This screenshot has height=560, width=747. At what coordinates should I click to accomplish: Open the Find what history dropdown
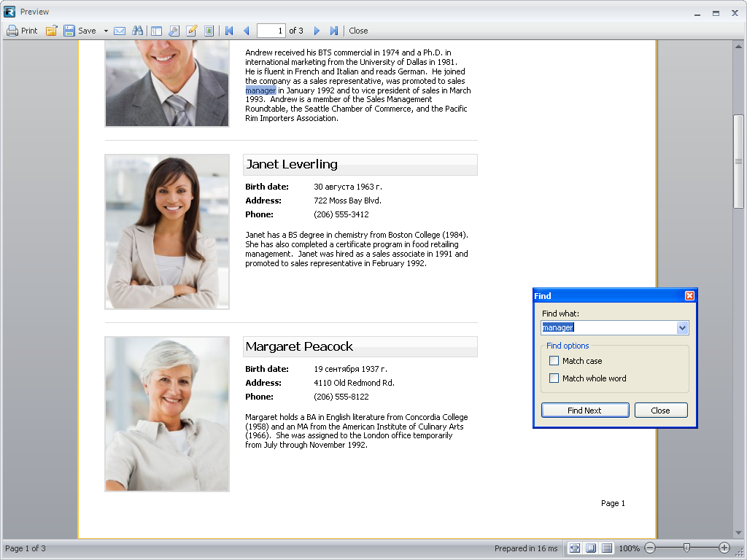tap(682, 328)
